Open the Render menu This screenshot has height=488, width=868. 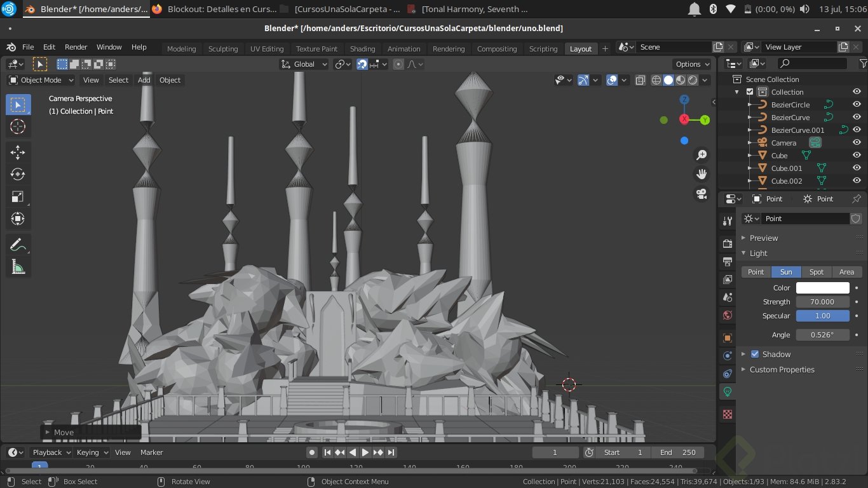click(76, 46)
